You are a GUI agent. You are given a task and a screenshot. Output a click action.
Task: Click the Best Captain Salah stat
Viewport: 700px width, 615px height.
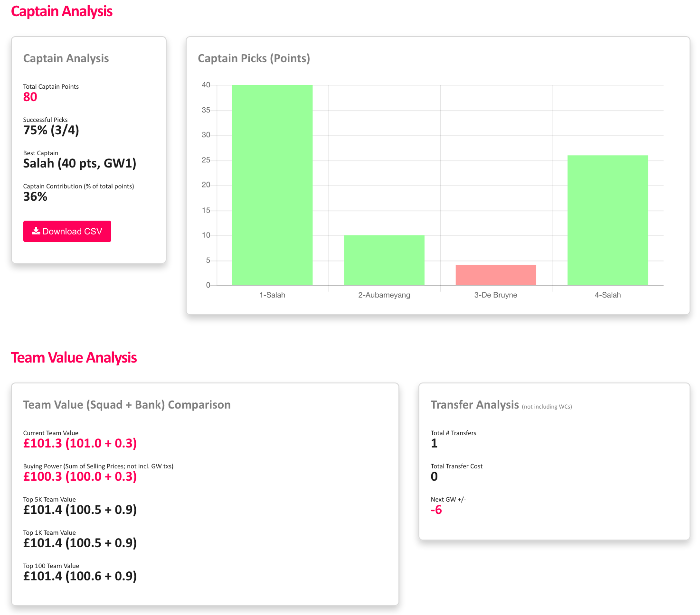click(x=80, y=163)
